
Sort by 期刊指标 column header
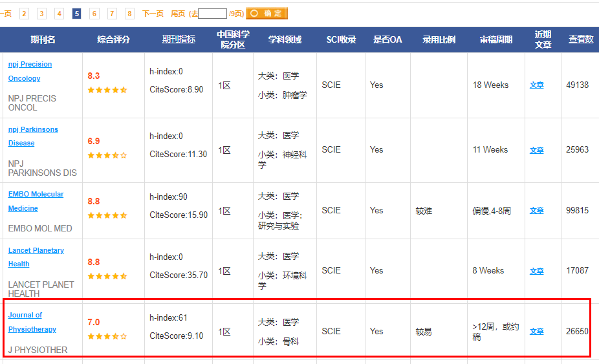click(179, 39)
